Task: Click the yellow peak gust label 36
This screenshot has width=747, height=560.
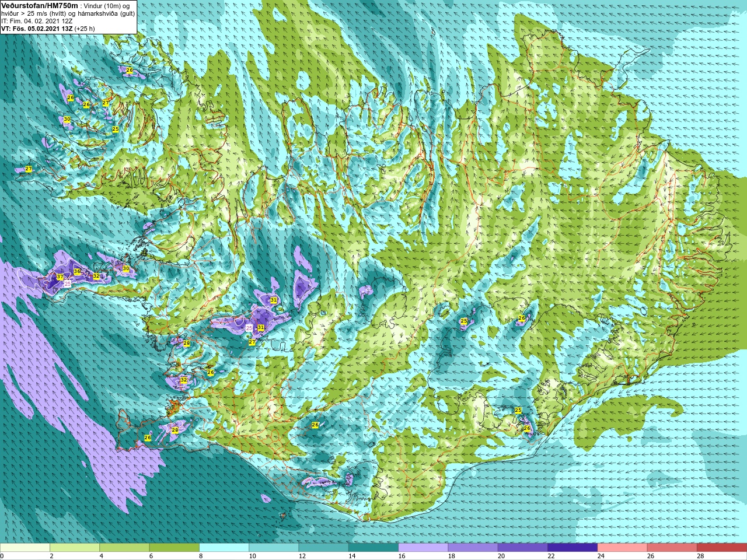Action: pos(77,271)
